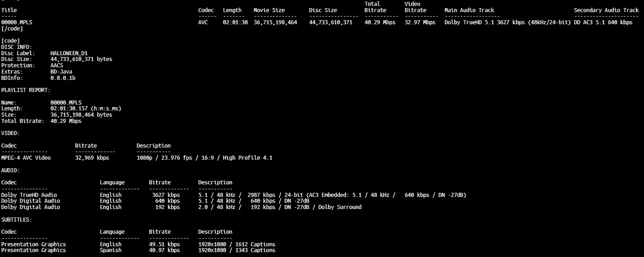Click the 32.97 Mbps video bitrate summary
This screenshot has width=644, height=257.
click(x=420, y=22)
